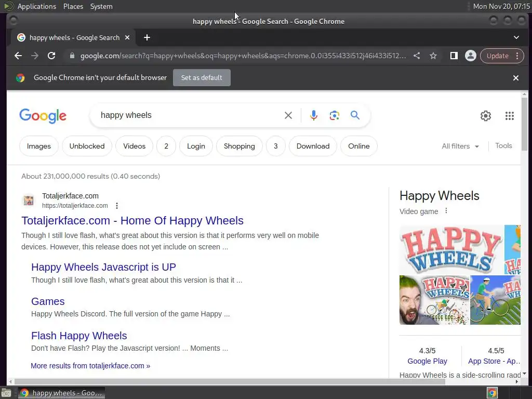Image resolution: width=532 pixels, height=399 pixels.
Task: Share this page via share icon
Action: [x=417, y=56]
